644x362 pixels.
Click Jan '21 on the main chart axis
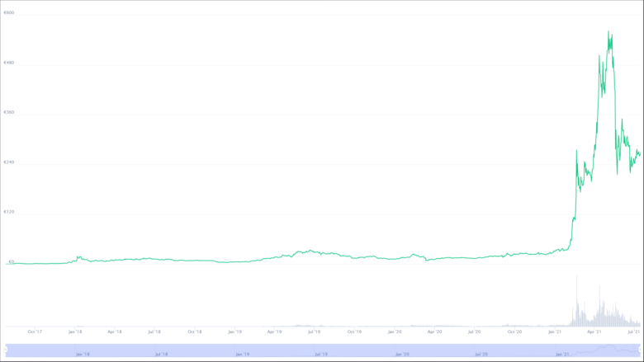555,331
